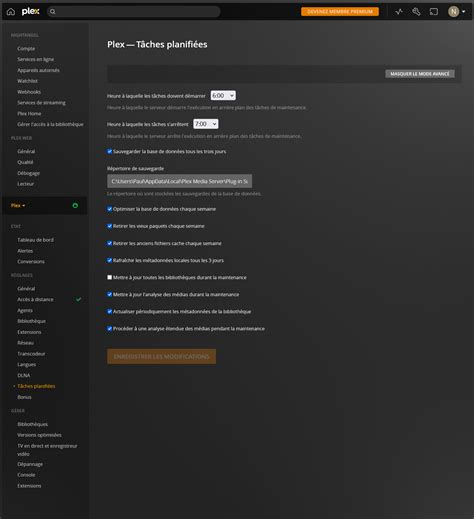Click the green checkmark next to Accès à distance
Image resolution: width=474 pixels, height=519 pixels.
(x=78, y=299)
